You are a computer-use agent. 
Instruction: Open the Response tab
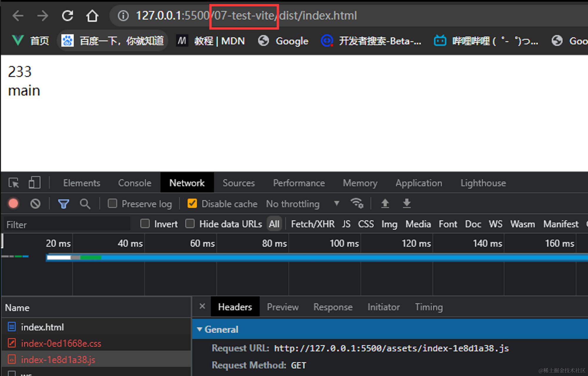click(333, 307)
